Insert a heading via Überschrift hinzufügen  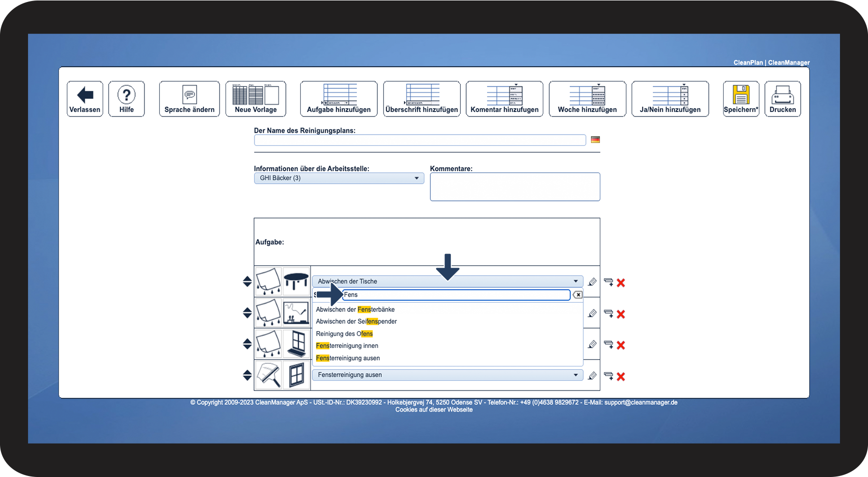[421, 99]
